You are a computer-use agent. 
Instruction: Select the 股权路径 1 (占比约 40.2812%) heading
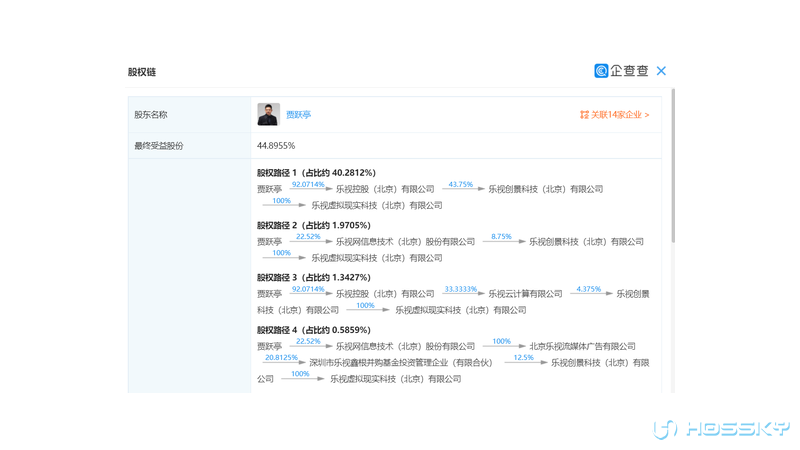coord(316,173)
